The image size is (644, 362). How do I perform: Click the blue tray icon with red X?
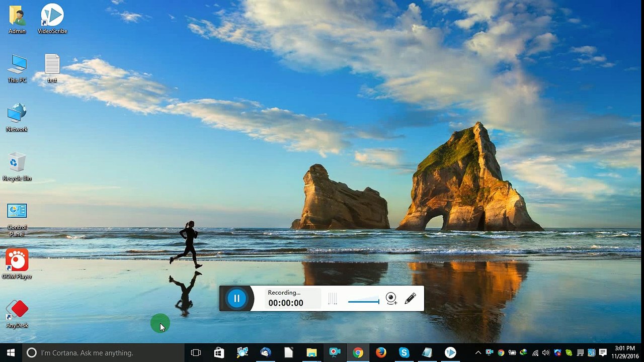pos(557,353)
